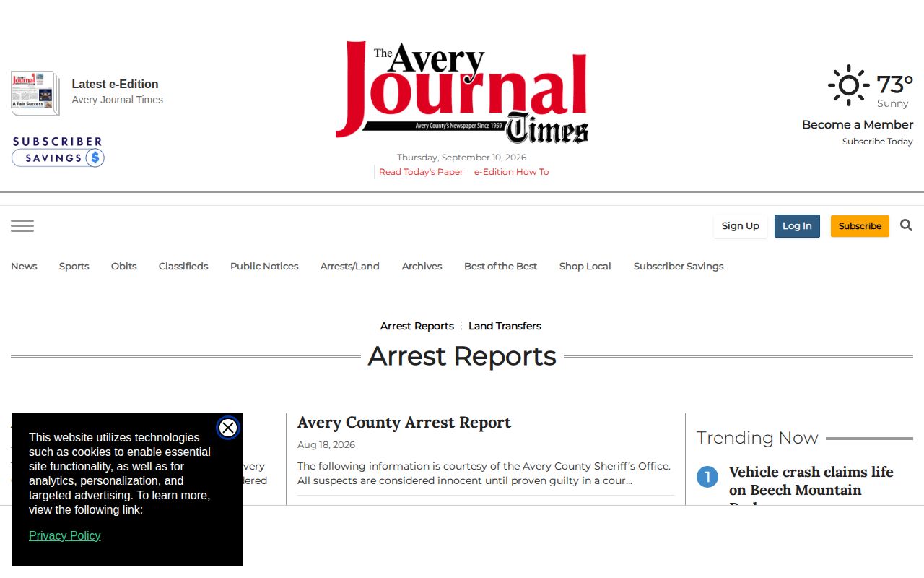Screen dimensions: 924x578
Task: Click the sunny weather icon
Action: (849, 85)
